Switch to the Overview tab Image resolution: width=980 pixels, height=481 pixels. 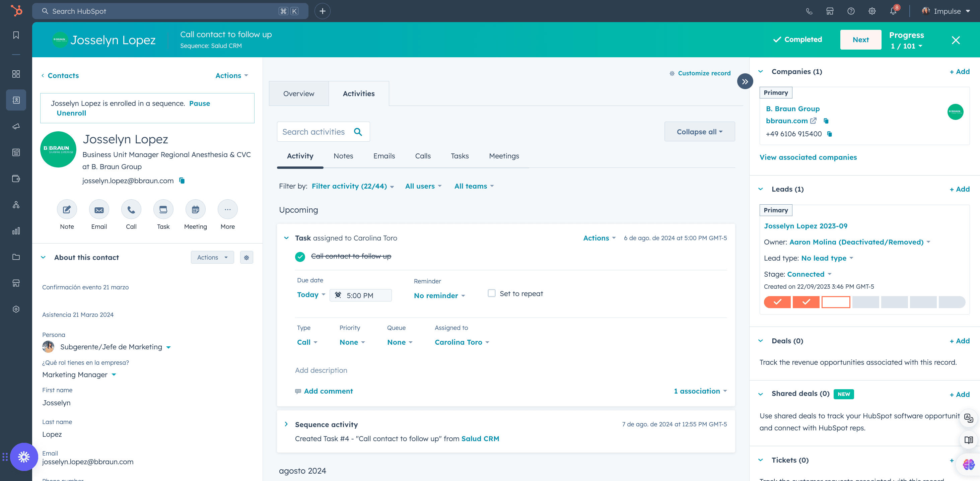pos(299,93)
